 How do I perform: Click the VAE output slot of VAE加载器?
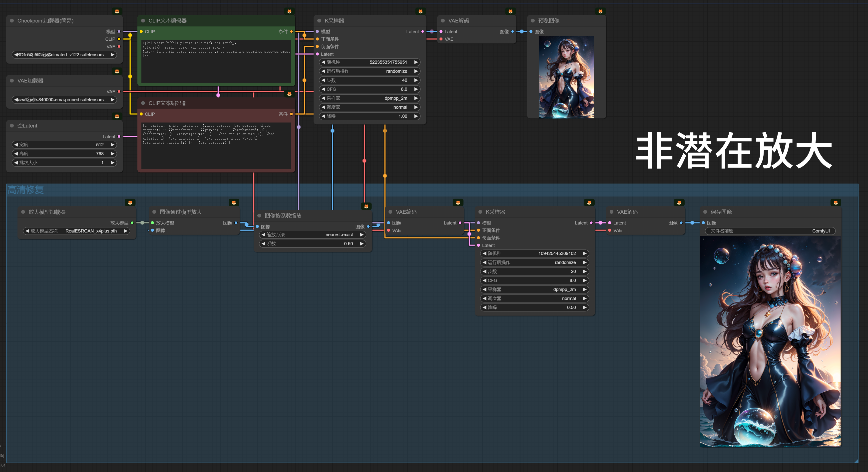119,91
